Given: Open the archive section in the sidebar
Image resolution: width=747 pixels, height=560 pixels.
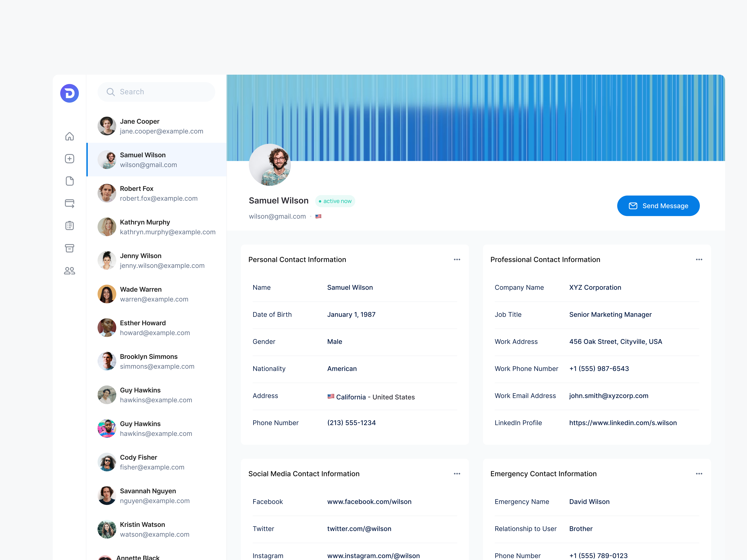Looking at the screenshot, I should pyautogui.click(x=69, y=248).
